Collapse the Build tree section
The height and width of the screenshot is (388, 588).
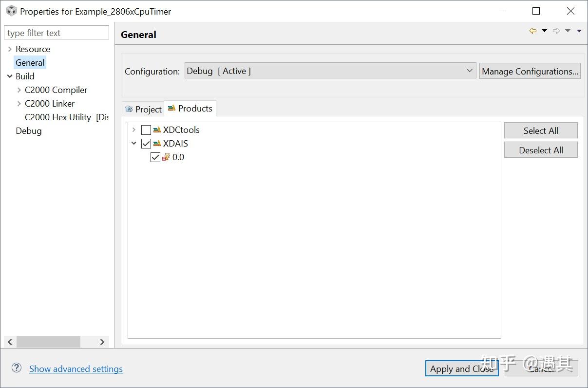10,76
